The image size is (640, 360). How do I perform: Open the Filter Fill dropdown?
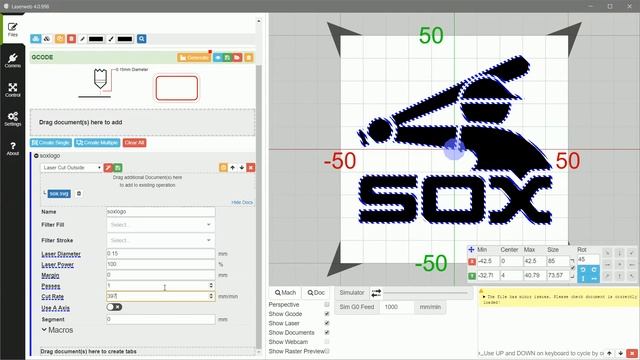pyautogui.click(x=160, y=225)
